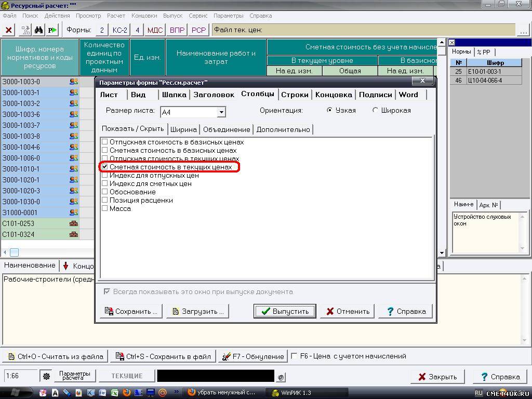Switch to the Ширина sub-tab
This screenshot has height=399, width=532.
[x=183, y=129]
